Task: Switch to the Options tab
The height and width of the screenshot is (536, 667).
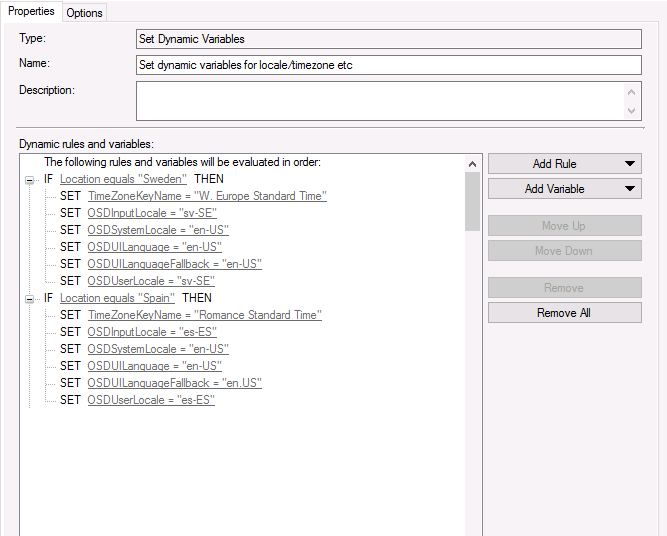Action: coord(84,13)
